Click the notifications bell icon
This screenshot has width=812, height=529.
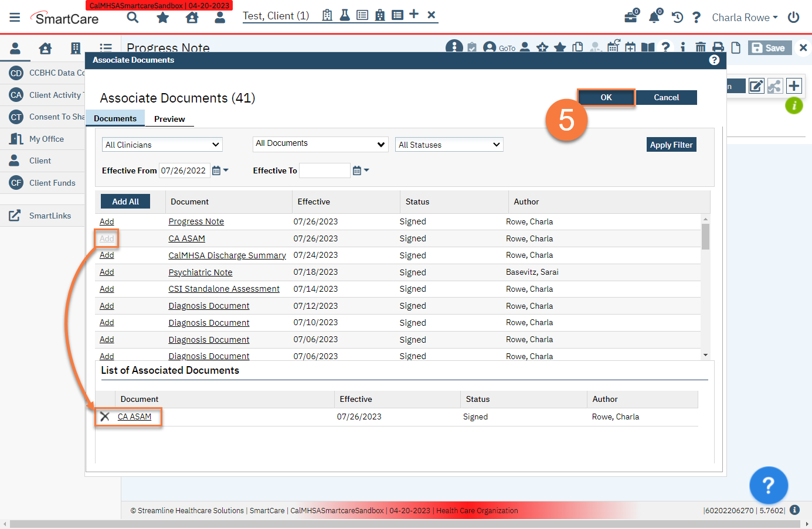click(x=654, y=17)
